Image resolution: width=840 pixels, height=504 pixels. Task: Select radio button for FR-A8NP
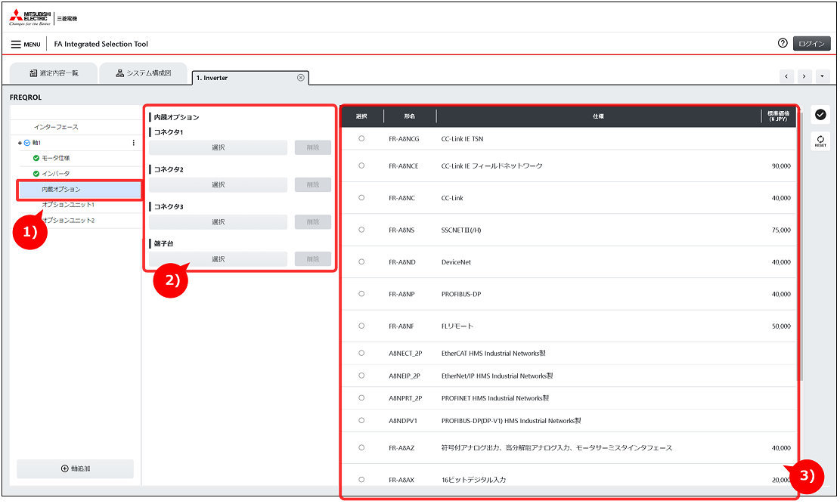point(361,294)
